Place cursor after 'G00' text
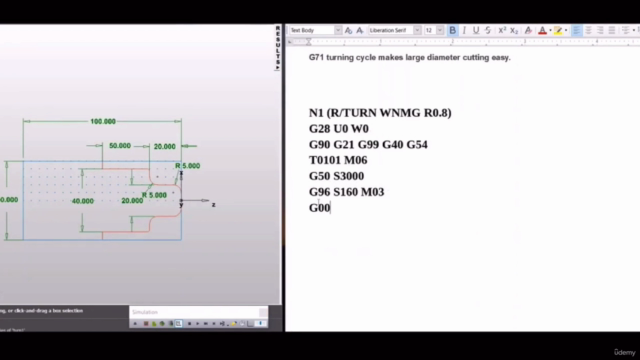640x360 pixels. tap(330, 208)
